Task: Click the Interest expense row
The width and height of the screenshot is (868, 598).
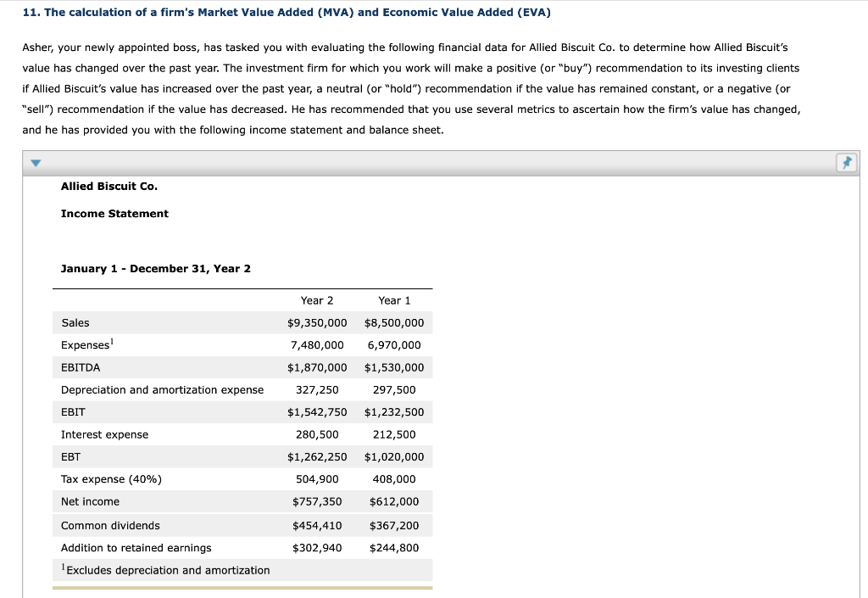Action: 104,433
